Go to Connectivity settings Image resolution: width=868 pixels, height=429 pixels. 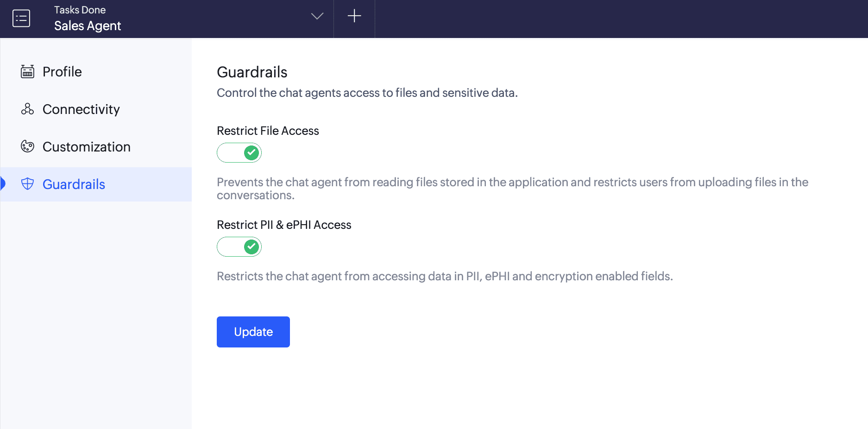coord(96,109)
